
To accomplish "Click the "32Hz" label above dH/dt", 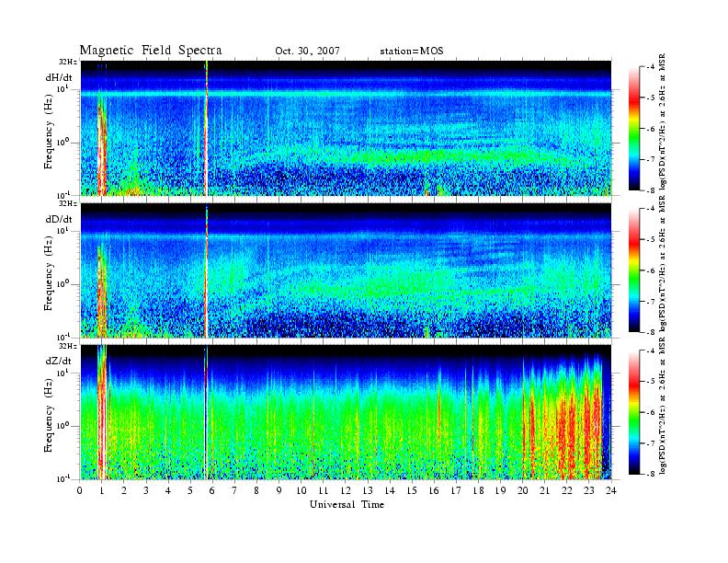I will (x=68, y=62).
